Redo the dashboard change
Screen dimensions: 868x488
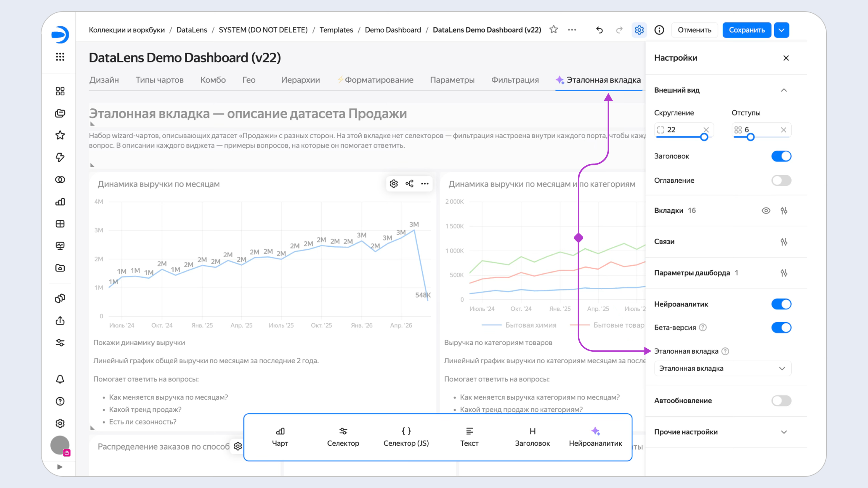pos(619,30)
